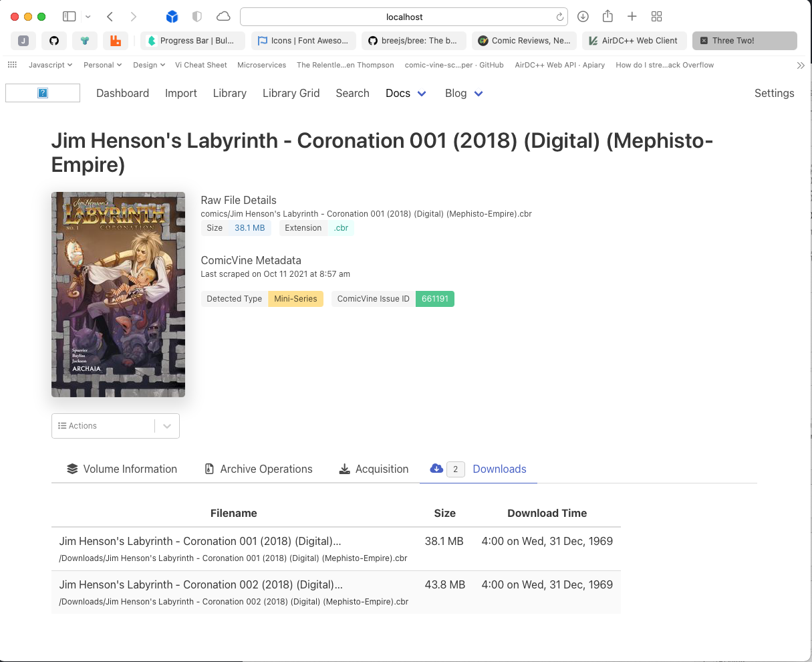Open the Actions dropdown selector
The image size is (812, 662).
pyautogui.click(x=116, y=426)
